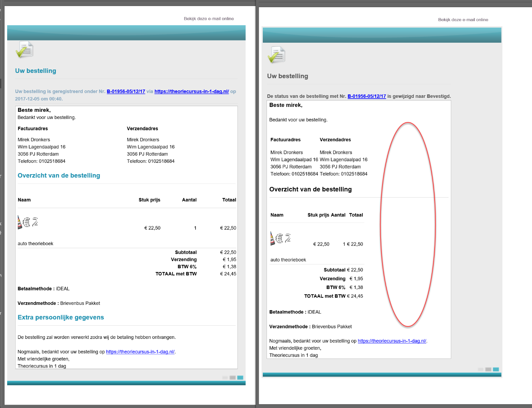Click the 'Subtotaal' label in left email

(186, 252)
